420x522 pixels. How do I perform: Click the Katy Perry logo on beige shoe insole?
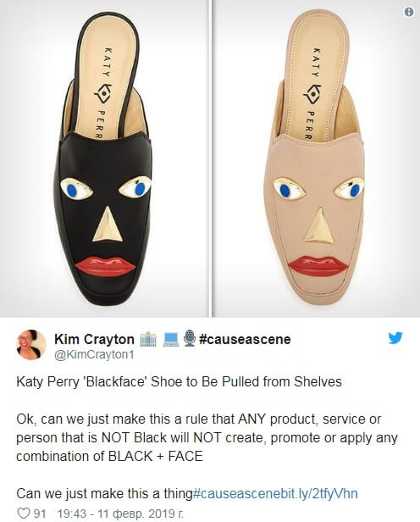pos(312,93)
